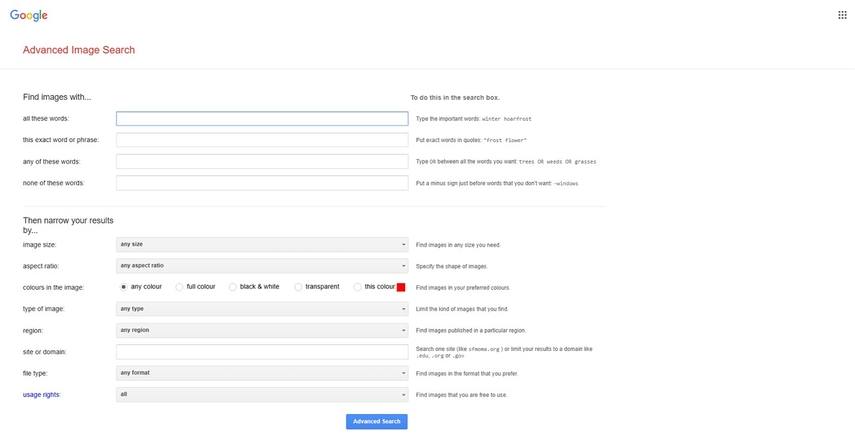Click the 'file type:' label
The width and height of the screenshot is (855, 441).
click(x=35, y=373)
